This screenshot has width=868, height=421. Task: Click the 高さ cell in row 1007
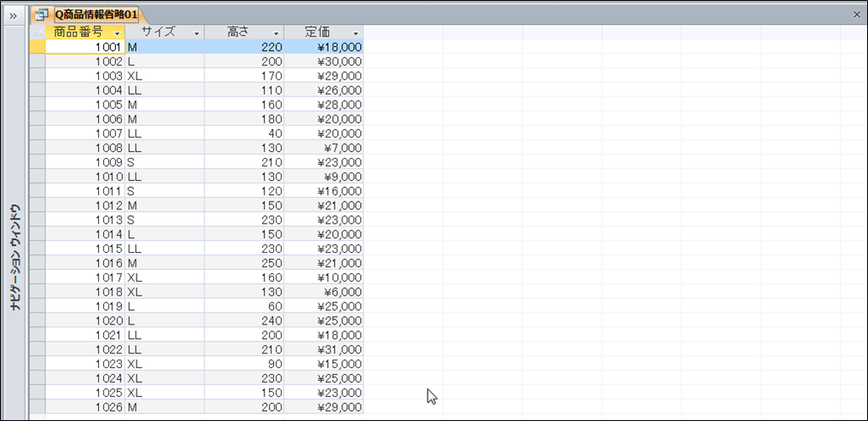(243, 133)
